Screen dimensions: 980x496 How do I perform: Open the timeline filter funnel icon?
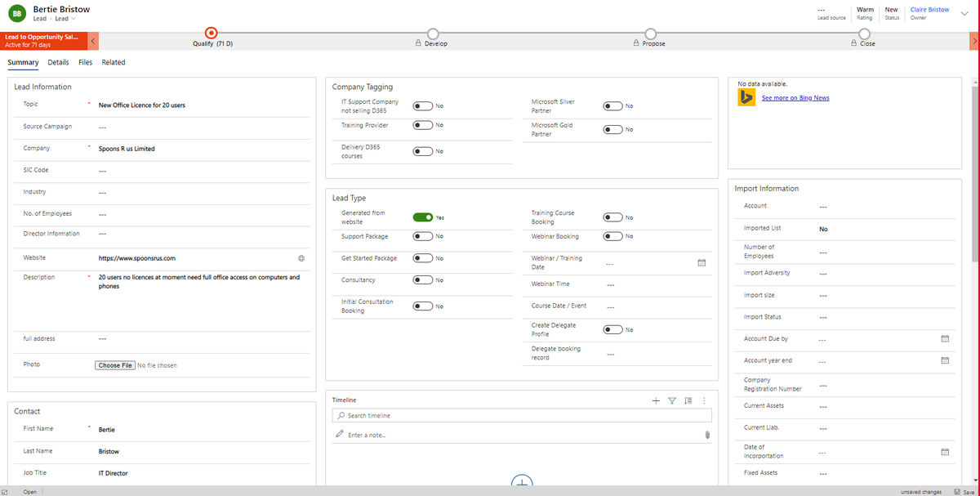[672, 400]
